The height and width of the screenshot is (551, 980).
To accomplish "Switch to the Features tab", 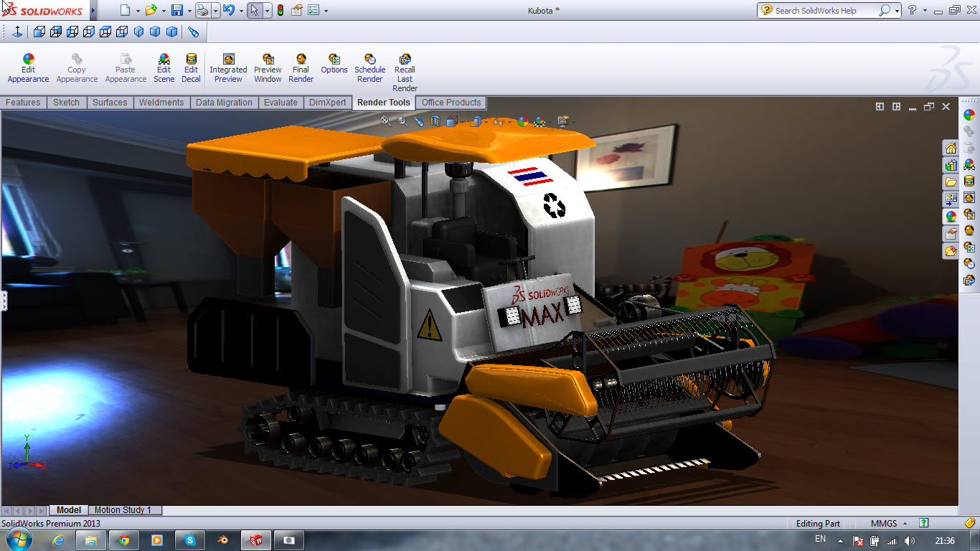I will [x=23, y=103].
